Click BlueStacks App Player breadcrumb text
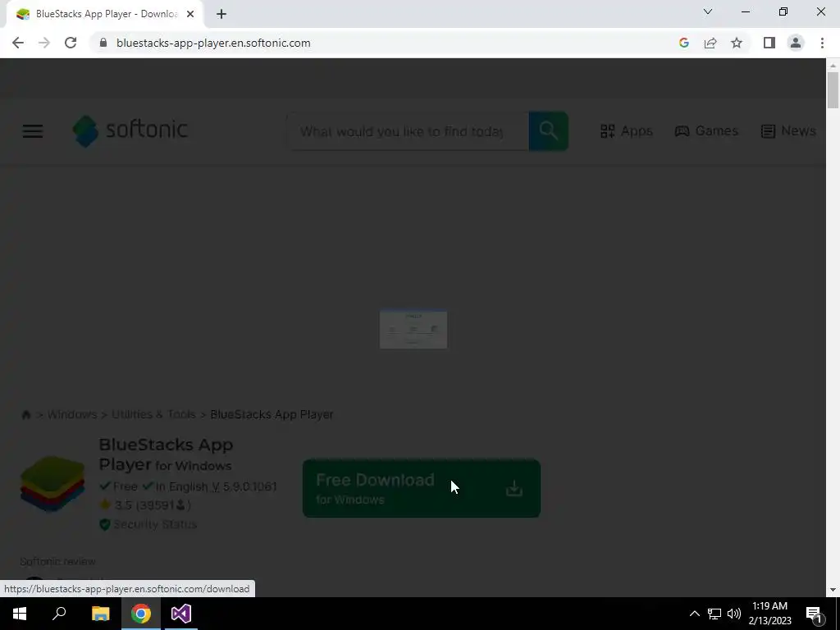This screenshot has width=840, height=630. [272, 414]
